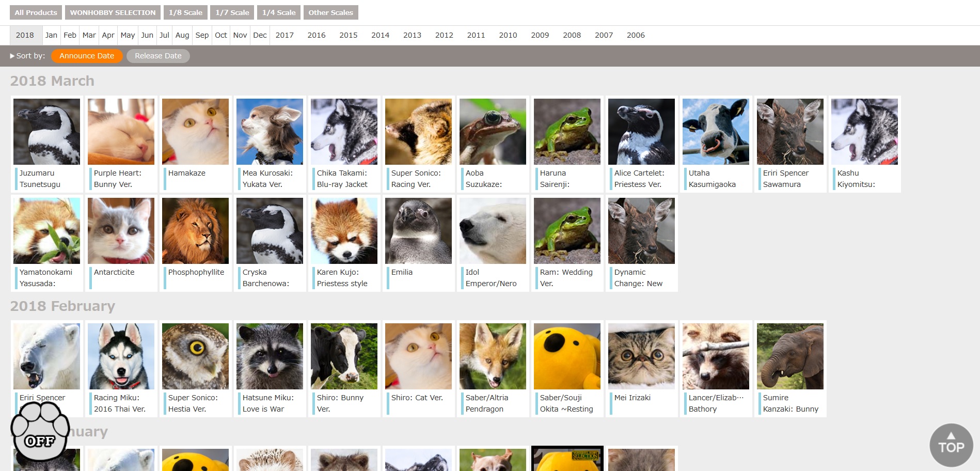Open Super Sonico: Racing Ver. thumbnail

click(x=418, y=132)
